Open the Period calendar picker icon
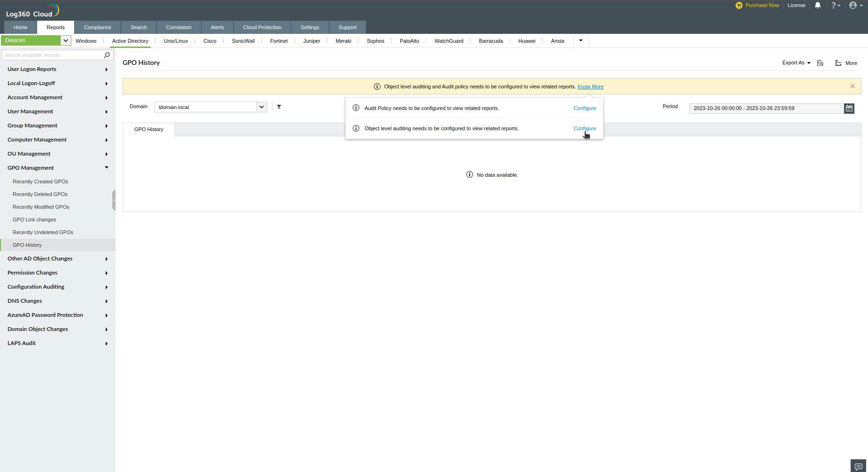 pyautogui.click(x=849, y=108)
